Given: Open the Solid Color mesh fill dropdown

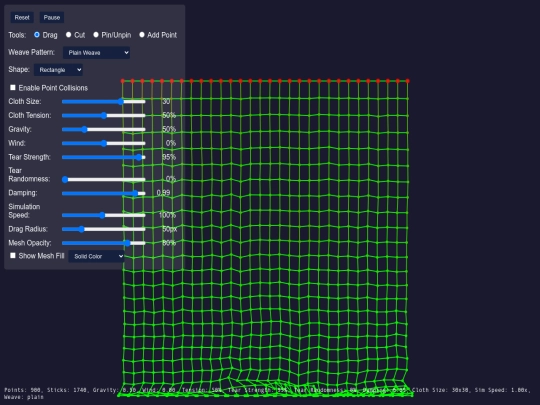Looking at the screenshot, I should click(x=96, y=256).
